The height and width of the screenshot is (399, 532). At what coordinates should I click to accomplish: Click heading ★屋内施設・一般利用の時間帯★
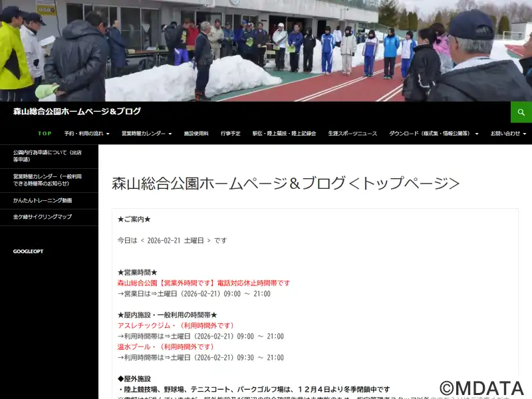(x=168, y=315)
